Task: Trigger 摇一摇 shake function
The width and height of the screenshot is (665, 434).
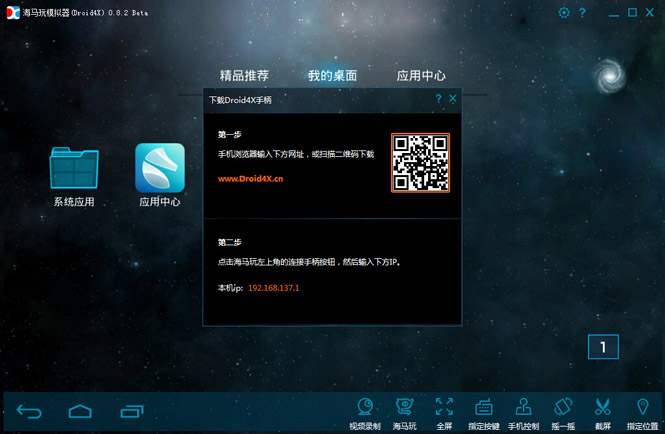Action: (563, 414)
